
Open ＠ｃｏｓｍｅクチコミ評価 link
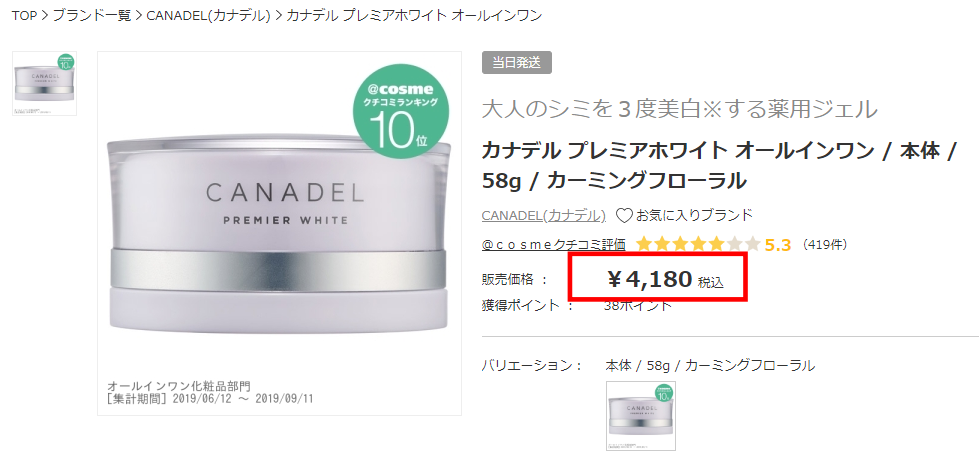coord(554,245)
